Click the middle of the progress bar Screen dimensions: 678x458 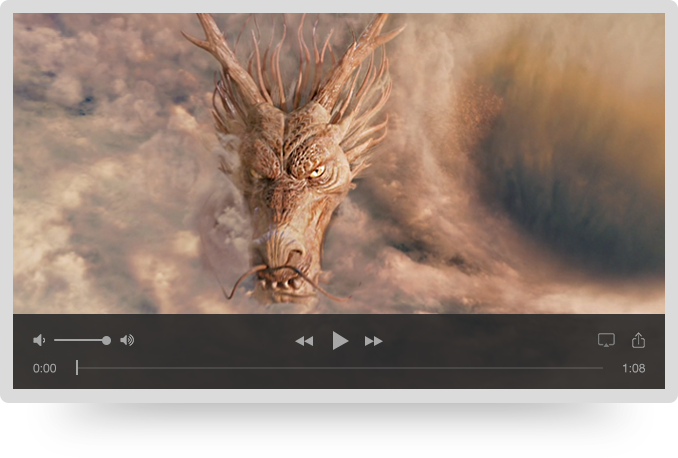339,368
